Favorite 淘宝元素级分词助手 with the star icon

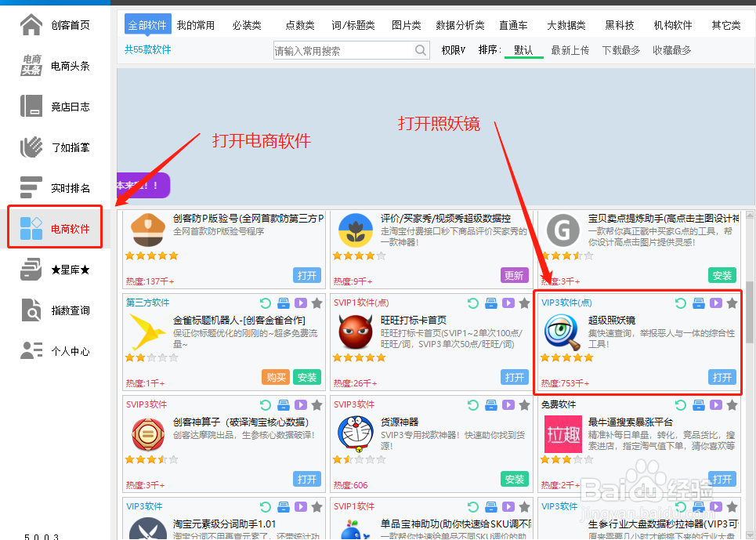pyautogui.click(x=317, y=507)
